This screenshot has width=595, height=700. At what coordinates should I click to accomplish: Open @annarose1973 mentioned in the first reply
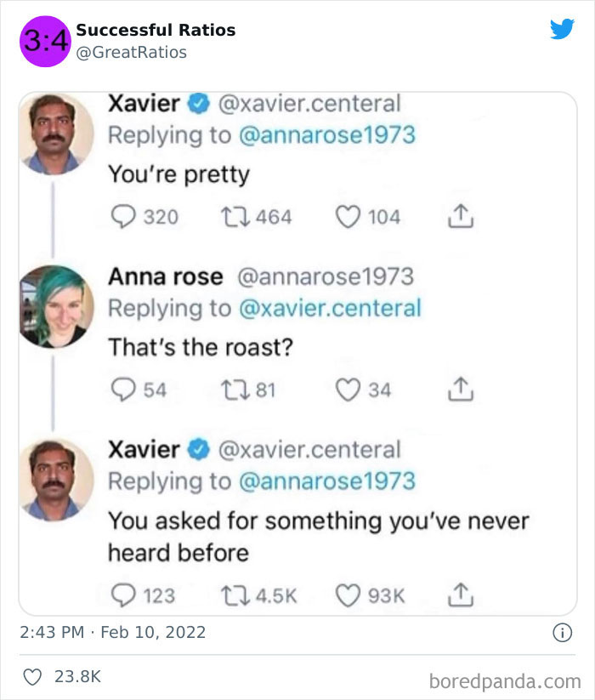326,134
